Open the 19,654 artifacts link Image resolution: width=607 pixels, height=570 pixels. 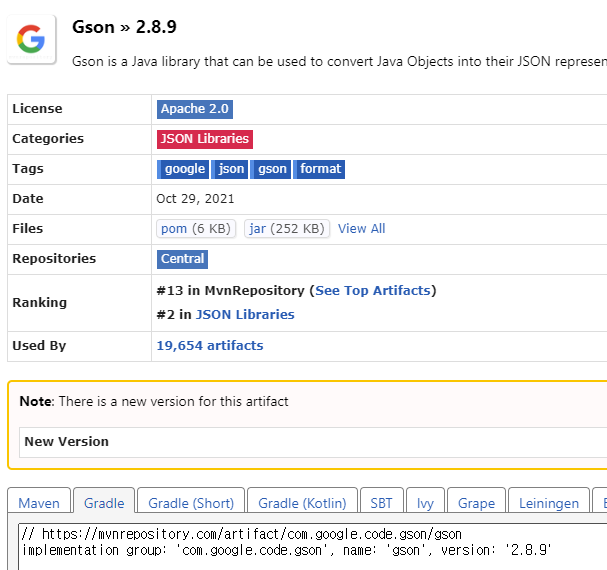coord(210,345)
